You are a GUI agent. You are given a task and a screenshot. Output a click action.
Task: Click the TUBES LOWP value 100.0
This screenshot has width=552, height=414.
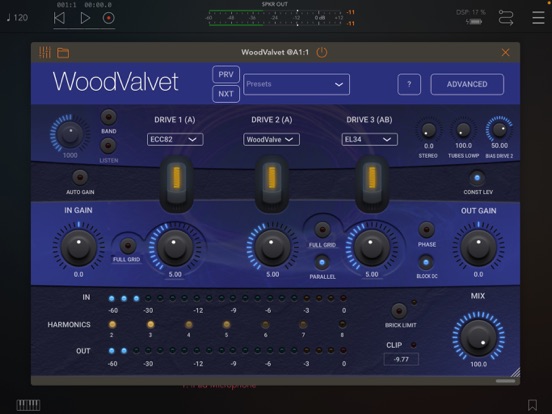click(463, 146)
